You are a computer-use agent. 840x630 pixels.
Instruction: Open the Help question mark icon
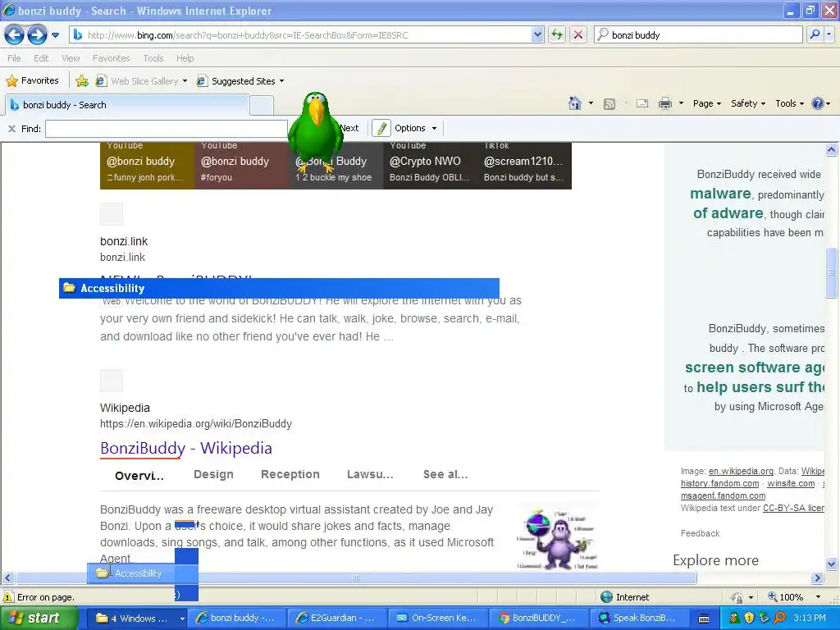[x=818, y=103]
